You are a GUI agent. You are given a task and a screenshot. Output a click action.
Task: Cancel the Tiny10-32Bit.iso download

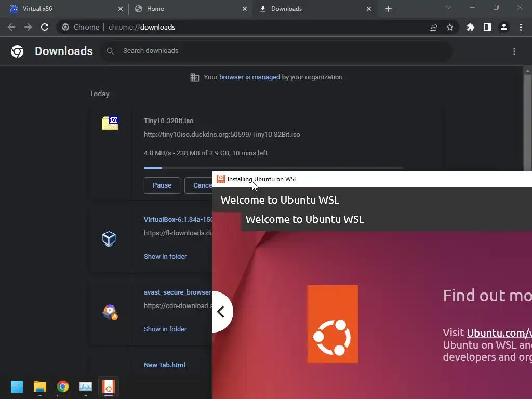tap(198, 185)
